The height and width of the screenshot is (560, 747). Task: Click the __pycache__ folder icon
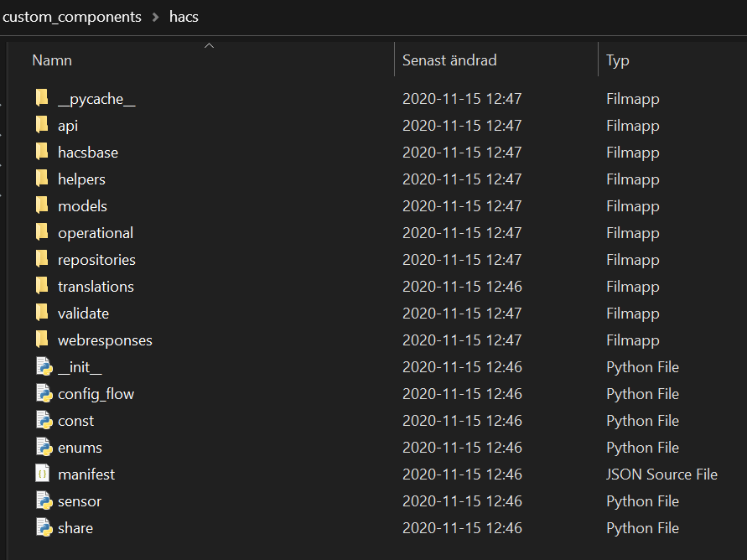42,97
